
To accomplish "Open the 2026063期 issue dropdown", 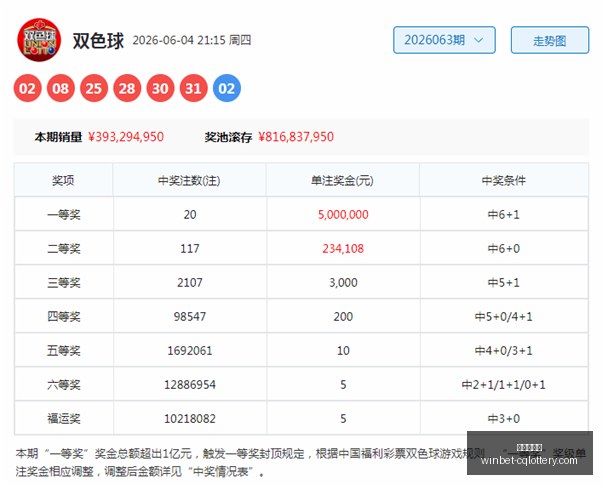I will click(444, 40).
